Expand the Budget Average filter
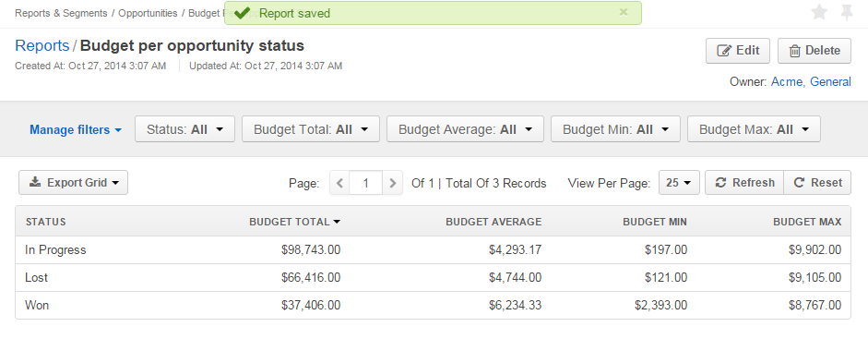The image size is (868, 339). tap(465, 129)
